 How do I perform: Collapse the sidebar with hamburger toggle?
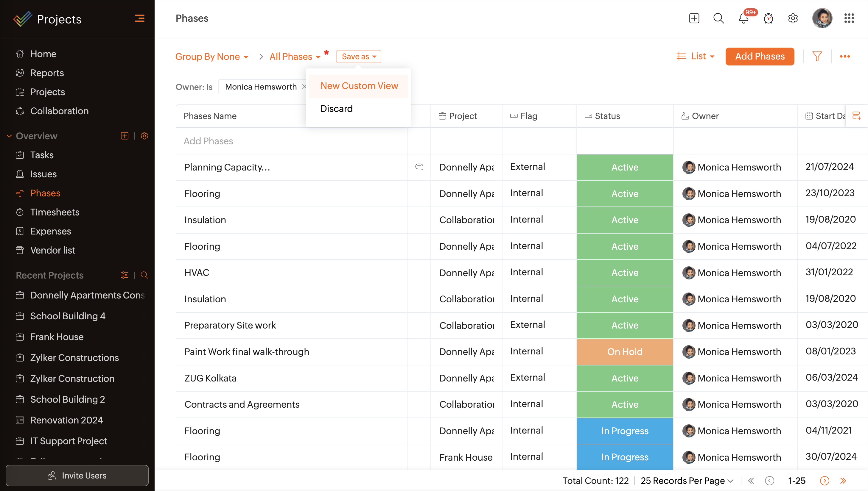tap(140, 18)
